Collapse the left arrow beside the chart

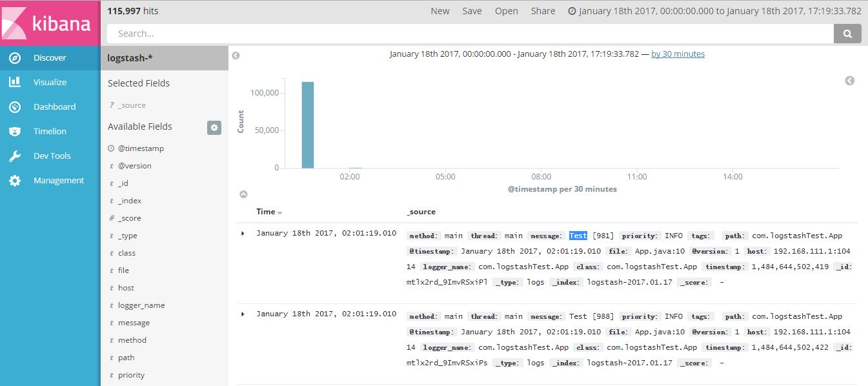(x=236, y=56)
